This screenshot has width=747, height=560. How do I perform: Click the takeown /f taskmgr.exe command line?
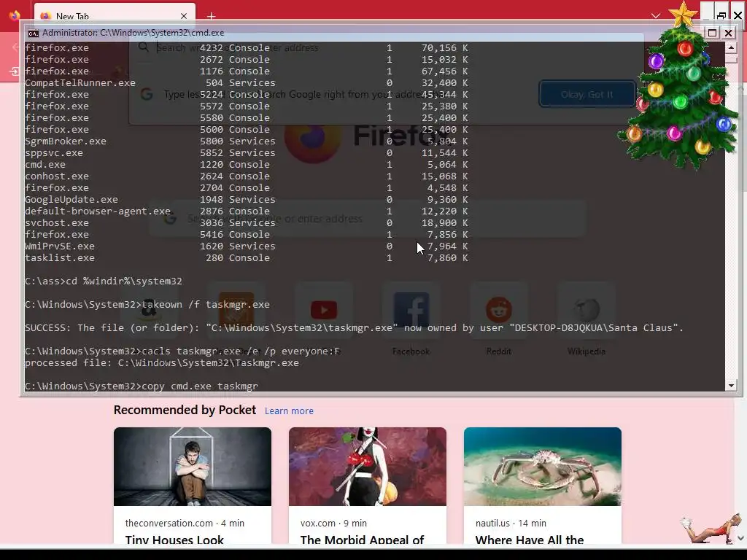(147, 304)
